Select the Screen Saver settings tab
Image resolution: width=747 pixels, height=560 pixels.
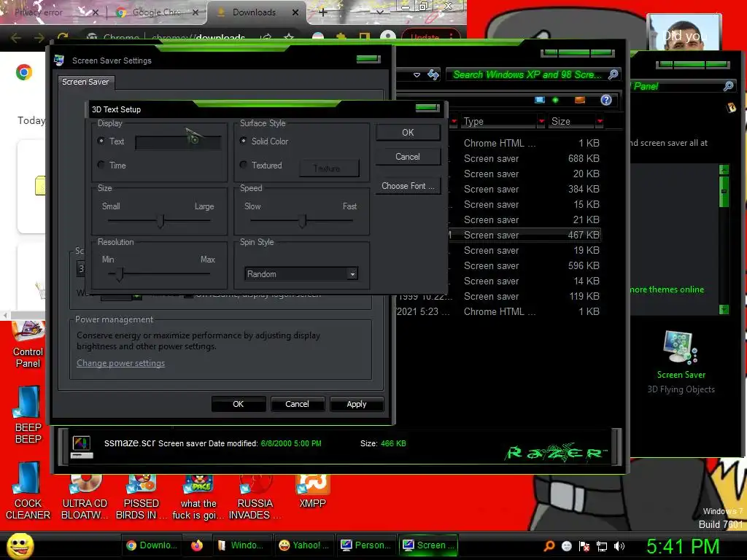pyautogui.click(x=85, y=82)
